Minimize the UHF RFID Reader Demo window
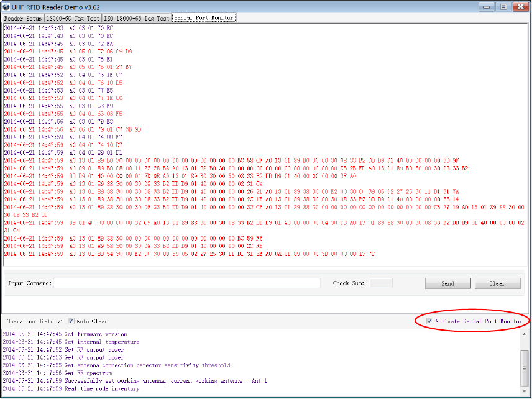 tap(487, 6)
